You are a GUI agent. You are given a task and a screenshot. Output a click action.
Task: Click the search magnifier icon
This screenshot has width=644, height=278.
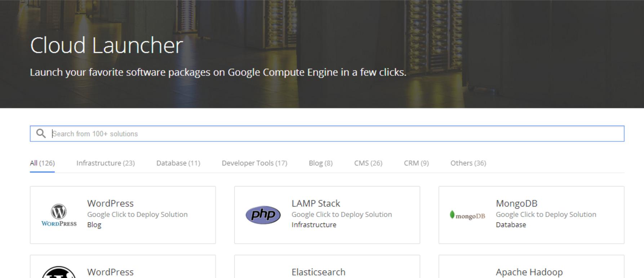41,134
